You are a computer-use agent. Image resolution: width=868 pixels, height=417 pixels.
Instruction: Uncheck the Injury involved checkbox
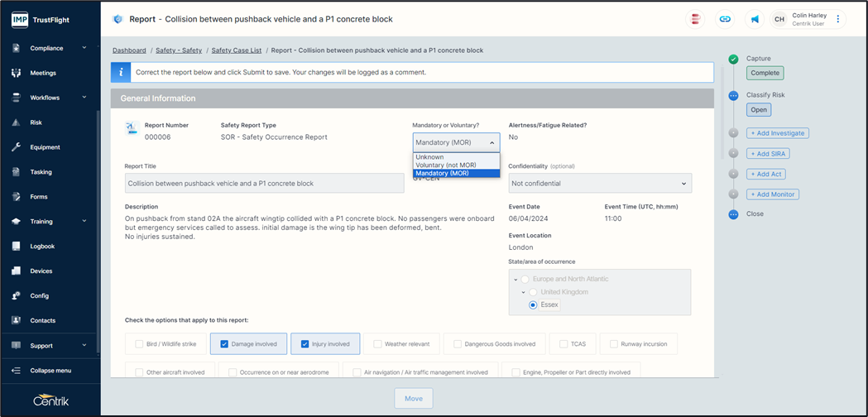305,344
